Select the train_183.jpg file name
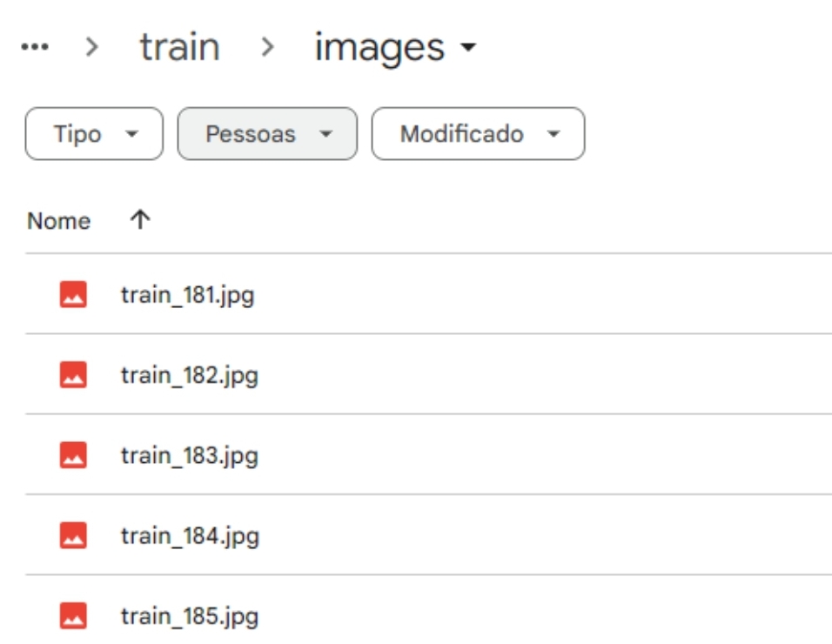This screenshot has height=644, width=832. click(x=190, y=456)
